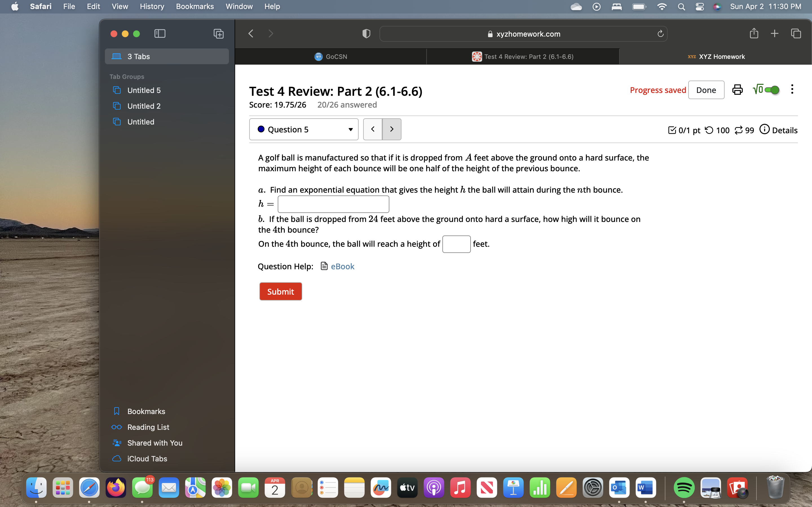Hide the Safari sidebar
Viewport: 812px width, 507px height.
point(160,34)
